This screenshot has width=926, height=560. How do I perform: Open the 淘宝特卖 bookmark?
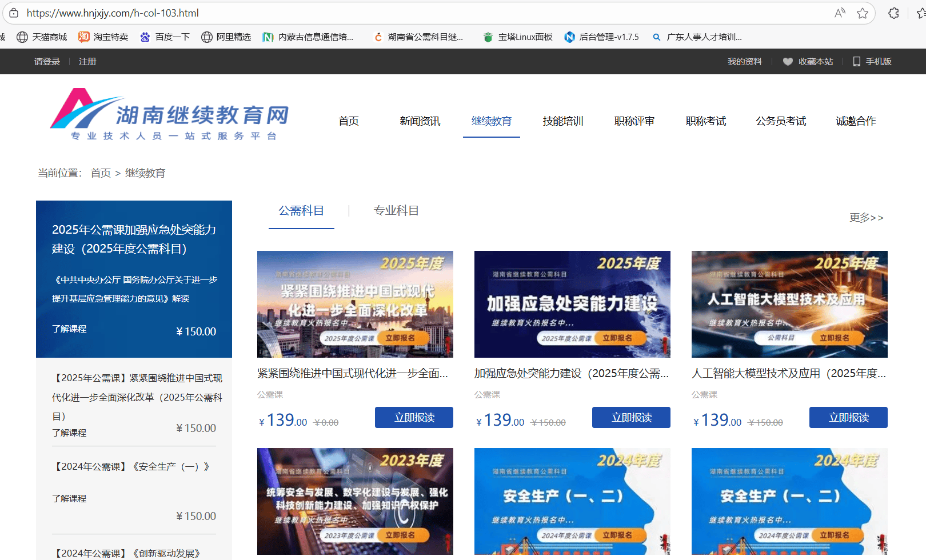(x=110, y=37)
